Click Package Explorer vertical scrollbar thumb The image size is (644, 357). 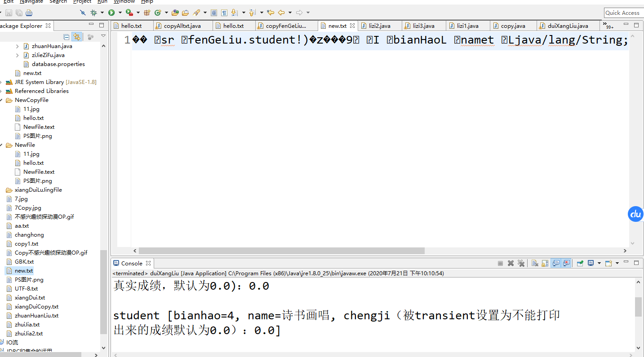103,292
